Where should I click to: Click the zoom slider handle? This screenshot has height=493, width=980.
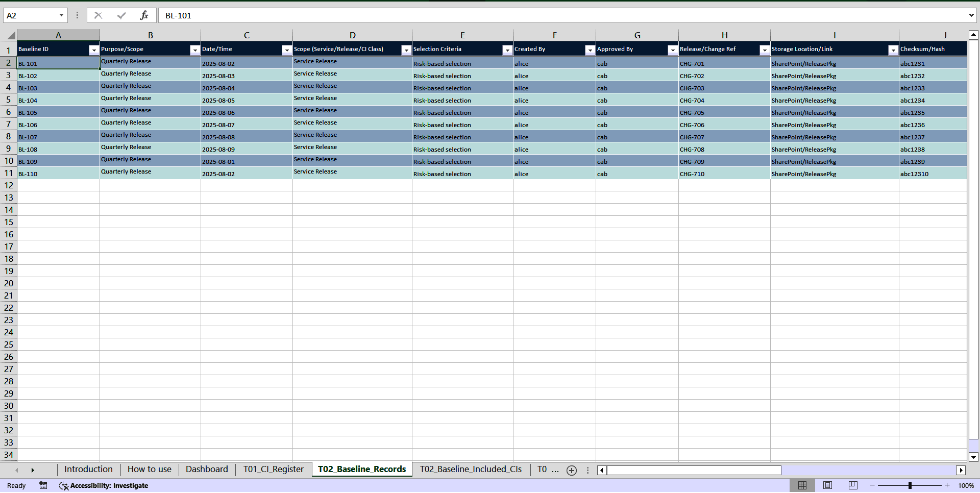910,485
